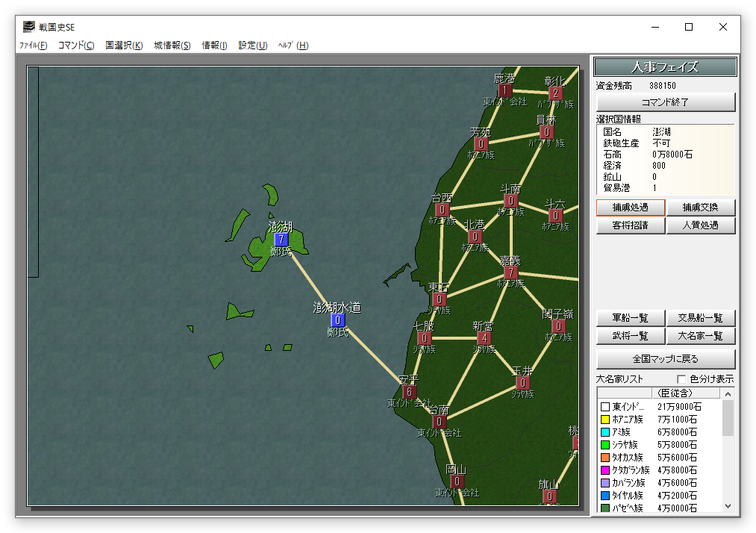Open the コマンド(C) menu

coord(76,46)
